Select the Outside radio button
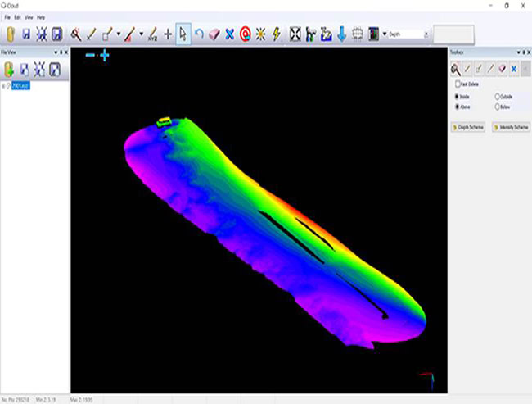This screenshot has width=532, height=404. pyautogui.click(x=498, y=97)
